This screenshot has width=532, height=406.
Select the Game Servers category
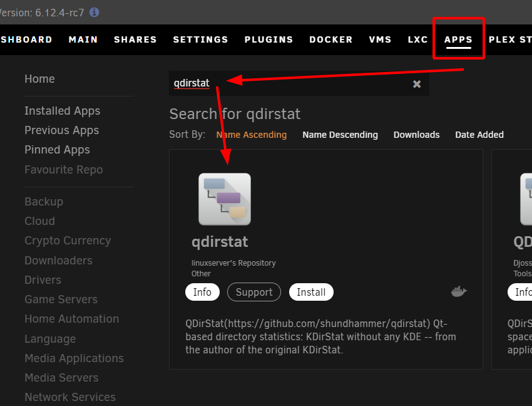[x=61, y=299]
